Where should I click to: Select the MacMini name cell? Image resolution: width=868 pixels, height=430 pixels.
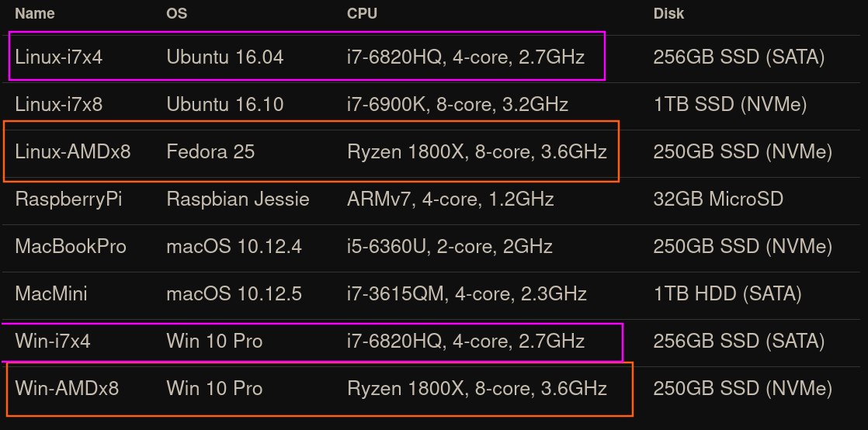tap(51, 294)
